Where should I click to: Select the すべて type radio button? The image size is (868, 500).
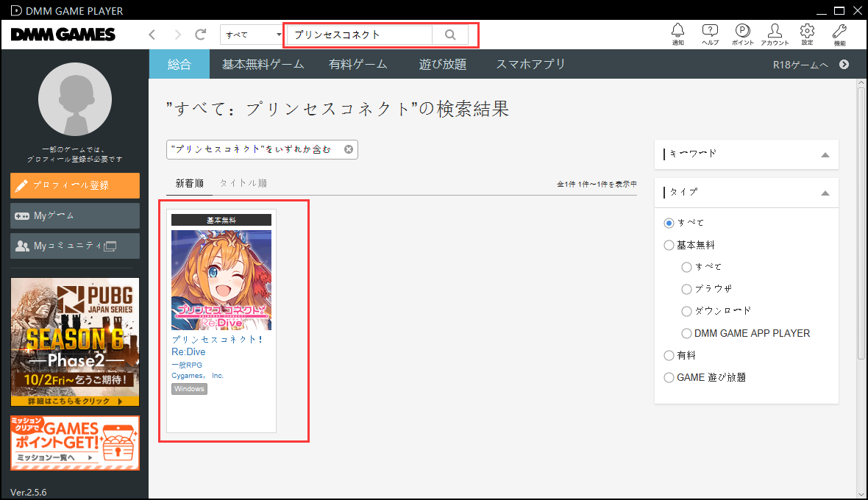click(669, 223)
